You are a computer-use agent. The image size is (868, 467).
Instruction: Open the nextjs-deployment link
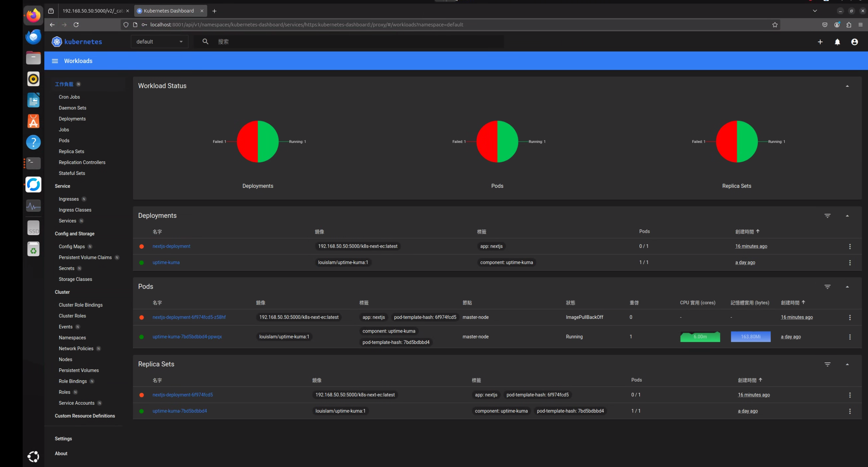click(x=171, y=246)
